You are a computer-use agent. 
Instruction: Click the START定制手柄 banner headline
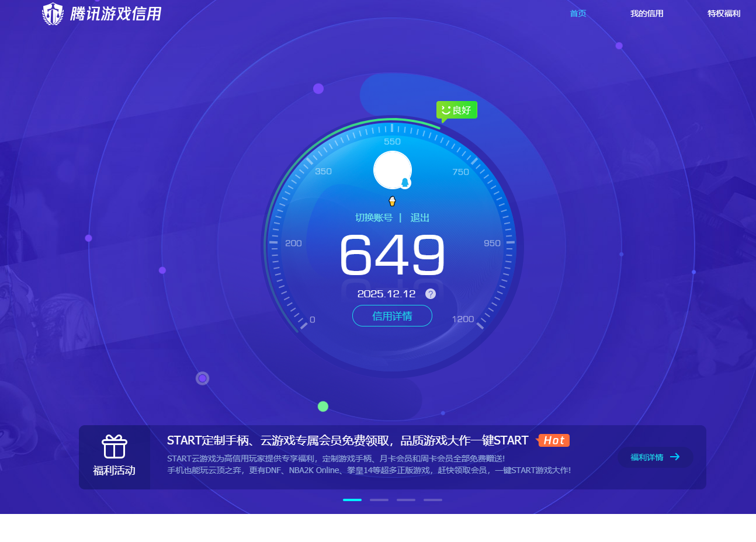[347, 440]
